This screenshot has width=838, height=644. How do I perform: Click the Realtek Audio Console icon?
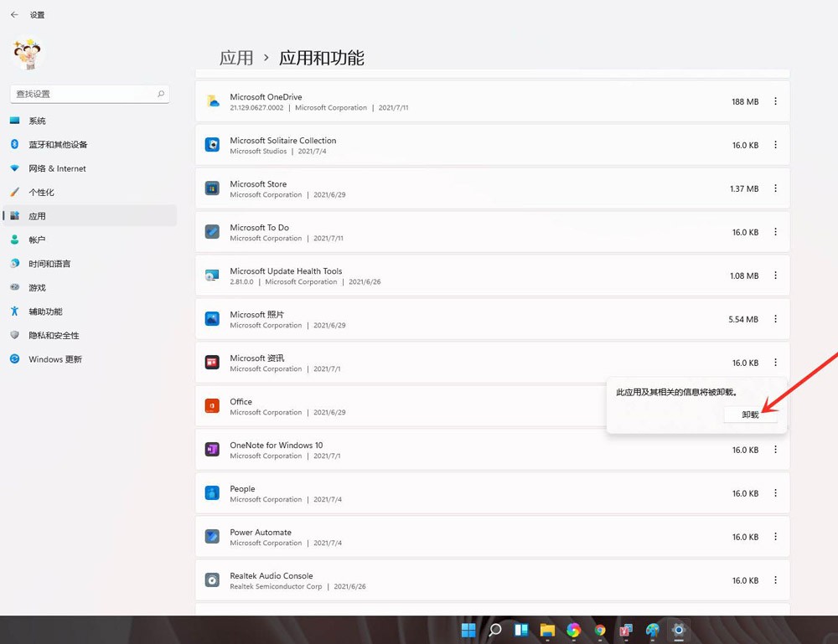point(213,580)
